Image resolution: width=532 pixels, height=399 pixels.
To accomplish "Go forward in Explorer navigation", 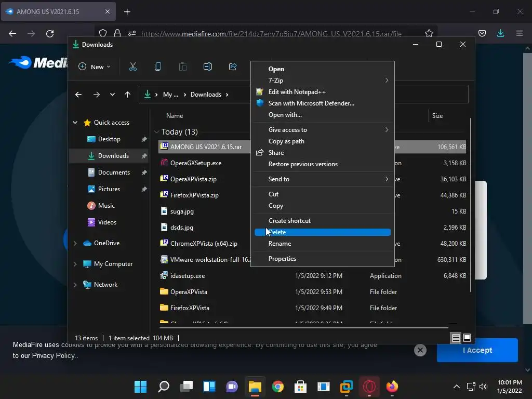I will 96,95.
